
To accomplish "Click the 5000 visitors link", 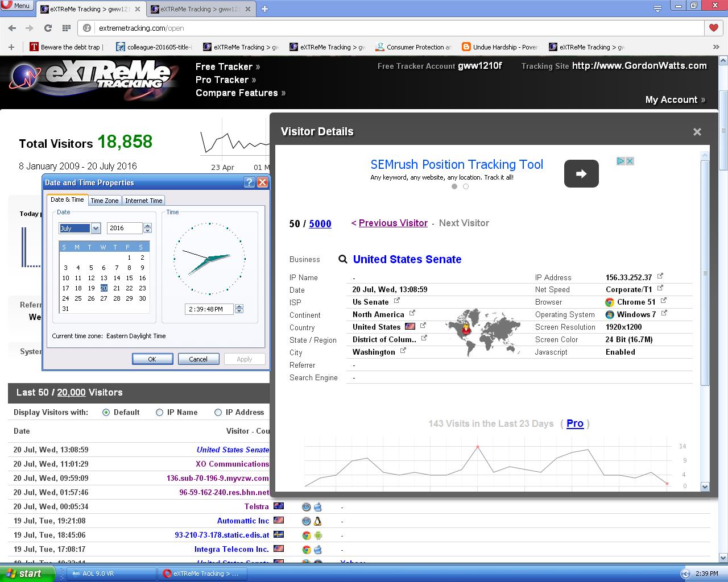I will (320, 224).
